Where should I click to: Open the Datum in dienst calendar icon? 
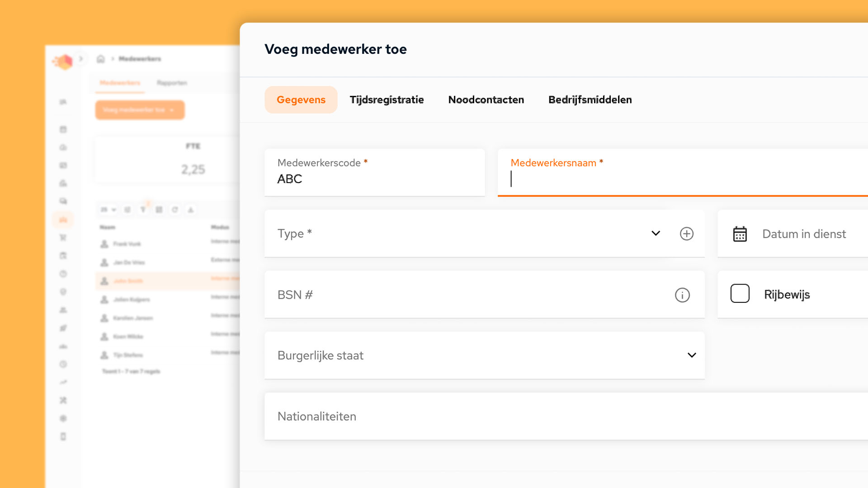(740, 234)
